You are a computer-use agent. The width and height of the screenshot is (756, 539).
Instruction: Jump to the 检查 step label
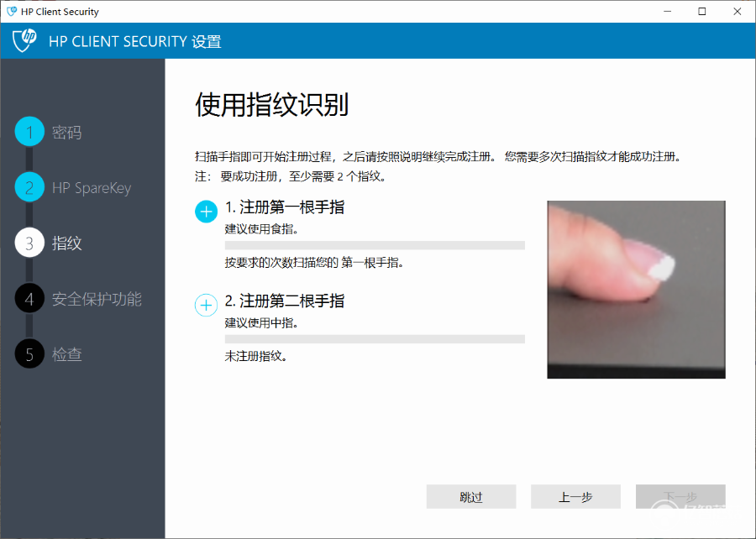click(66, 354)
